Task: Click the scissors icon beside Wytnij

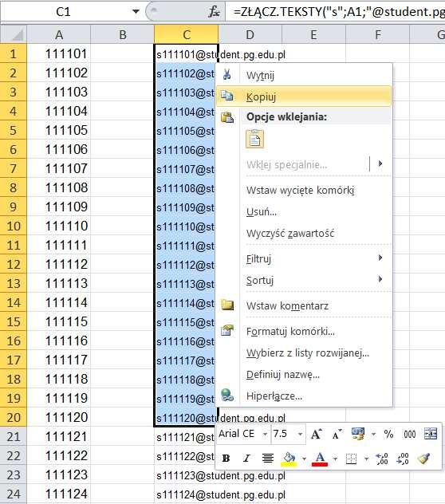Action: click(226, 75)
